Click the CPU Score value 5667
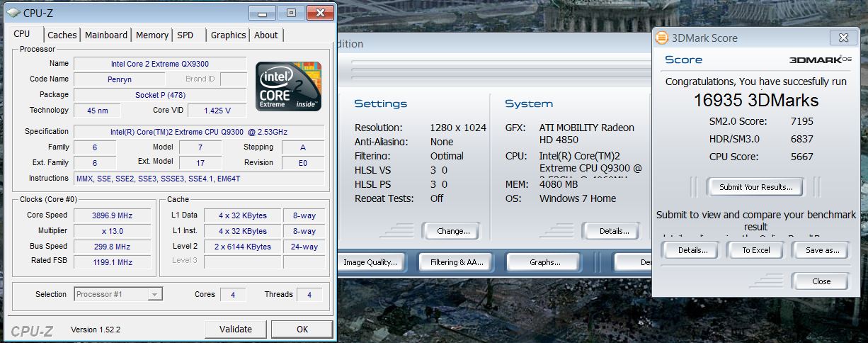868x343 pixels. (x=801, y=157)
